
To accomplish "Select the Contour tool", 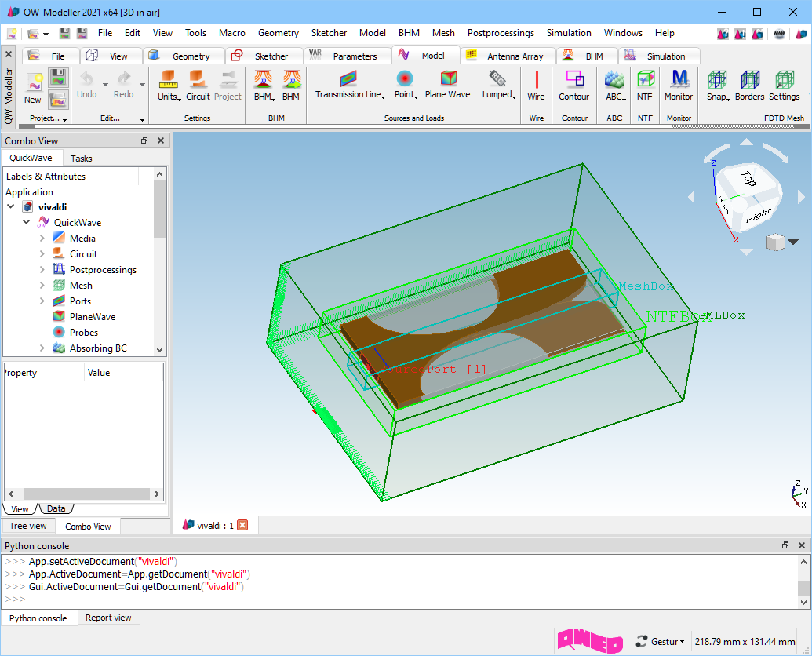I will [x=573, y=86].
